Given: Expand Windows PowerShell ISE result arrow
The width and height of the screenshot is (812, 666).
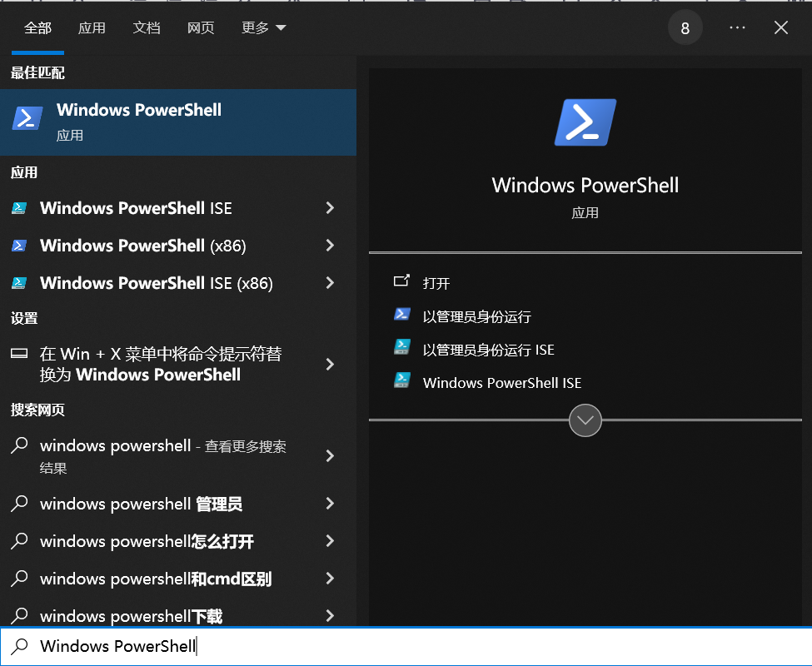Looking at the screenshot, I should (330, 208).
